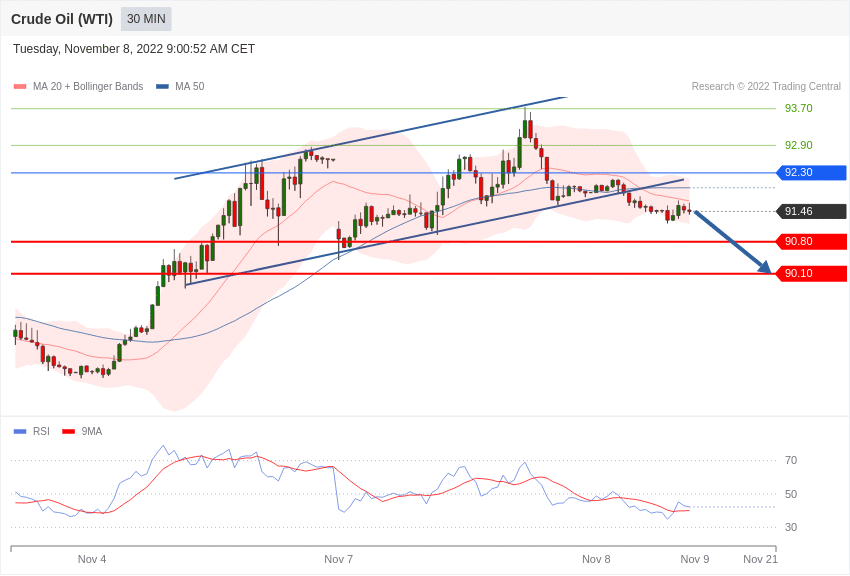Viewport: 850px width, 576px height.
Task: Click the timestamp showing November 8 2022
Action: (x=132, y=48)
